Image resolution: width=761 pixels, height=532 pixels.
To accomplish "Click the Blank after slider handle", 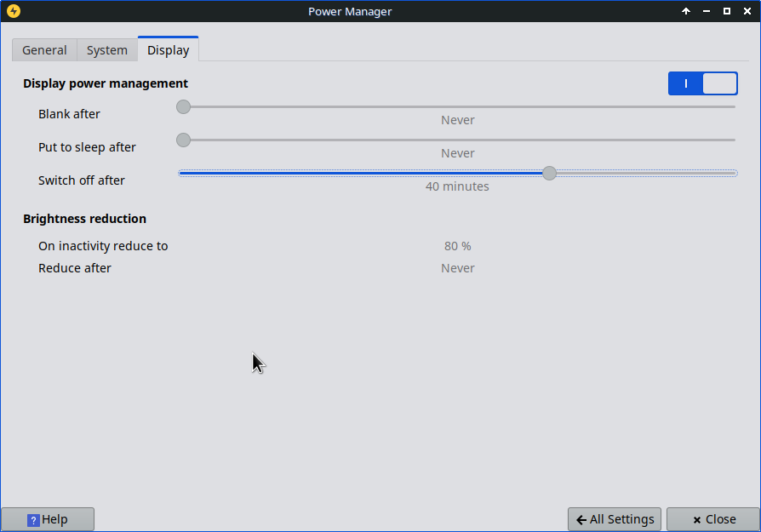I will click(183, 106).
